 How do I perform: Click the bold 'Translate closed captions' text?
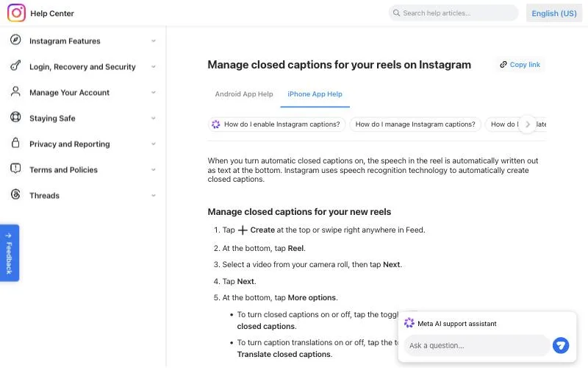click(284, 354)
